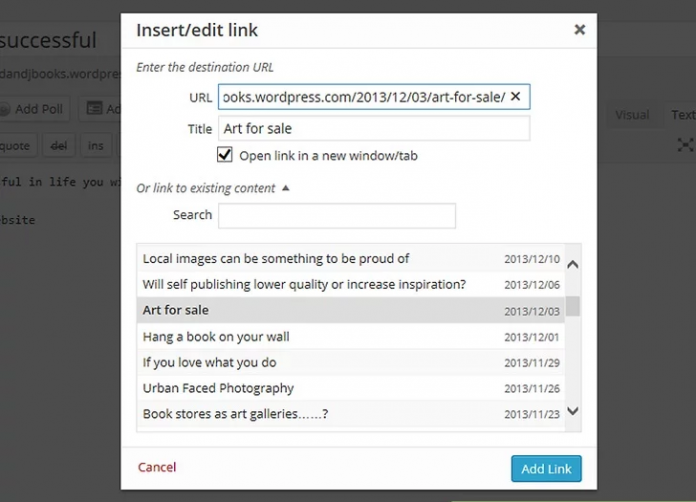This screenshot has height=502, width=696.
Task: Choose Local images can be something post
Action: click(x=276, y=258)
